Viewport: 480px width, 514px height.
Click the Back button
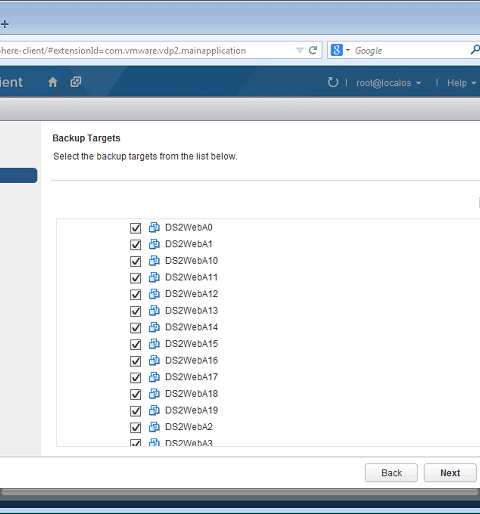point(391,473)
